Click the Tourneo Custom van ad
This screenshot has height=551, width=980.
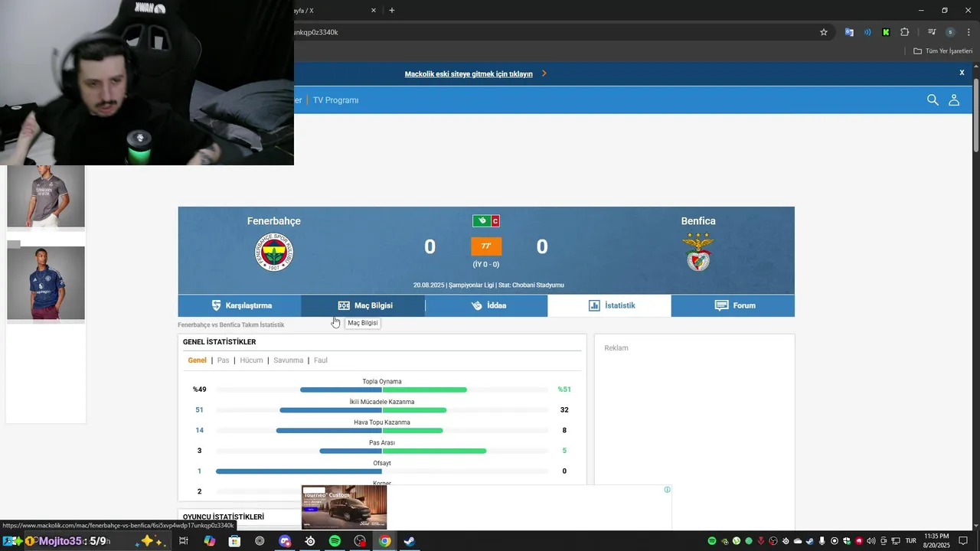point(344,507)
